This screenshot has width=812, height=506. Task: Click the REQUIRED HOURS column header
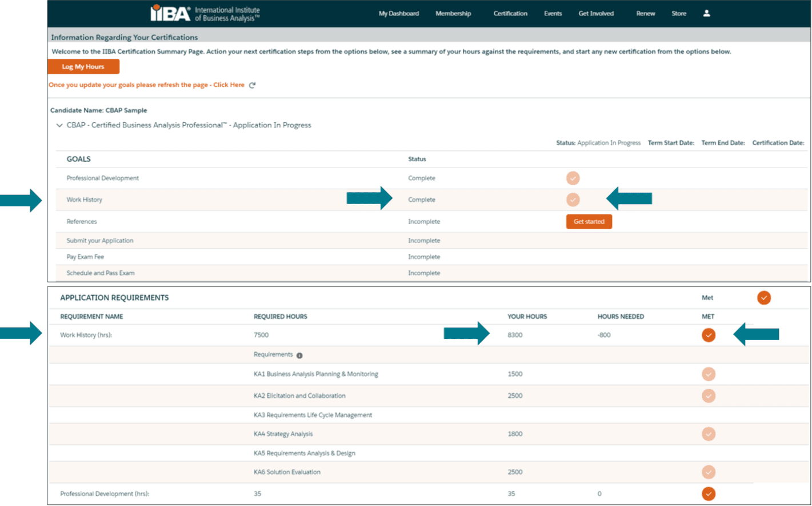click(281, 317)
